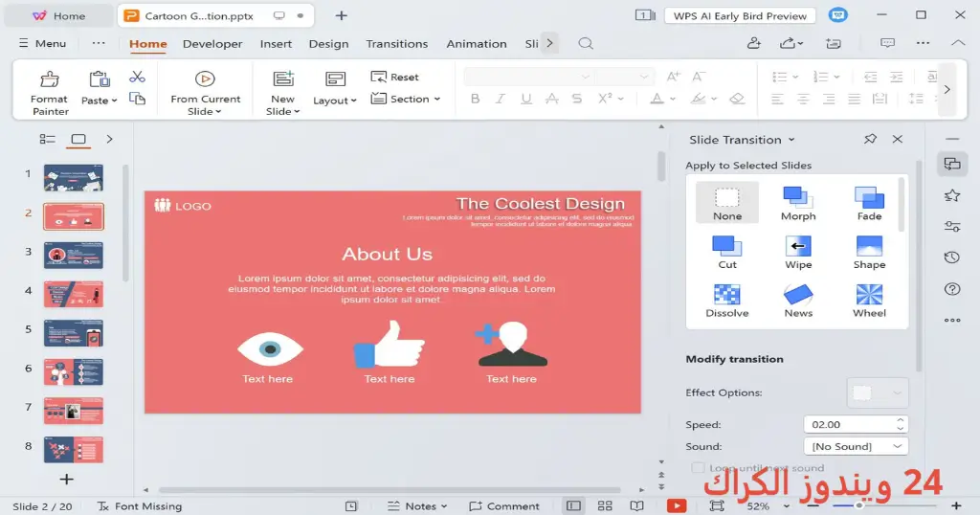Image resolution: width=980 pixels, height=515 pixels.
Task: Toggle Bold formatting
Action: point(475,99)
